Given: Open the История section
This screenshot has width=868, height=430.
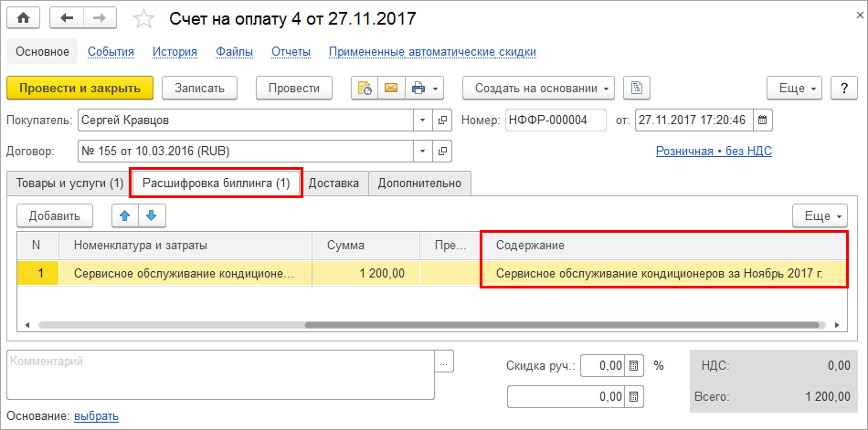Looking at the screenshot, I should click(x=175, y=52).
